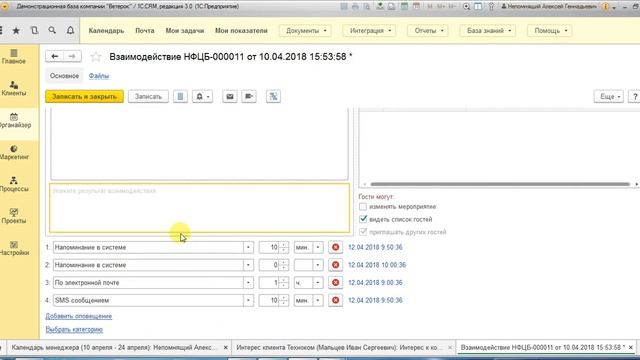Open the Проекты section in the sidebar
640x360 pixels.
tap(14, 216)
